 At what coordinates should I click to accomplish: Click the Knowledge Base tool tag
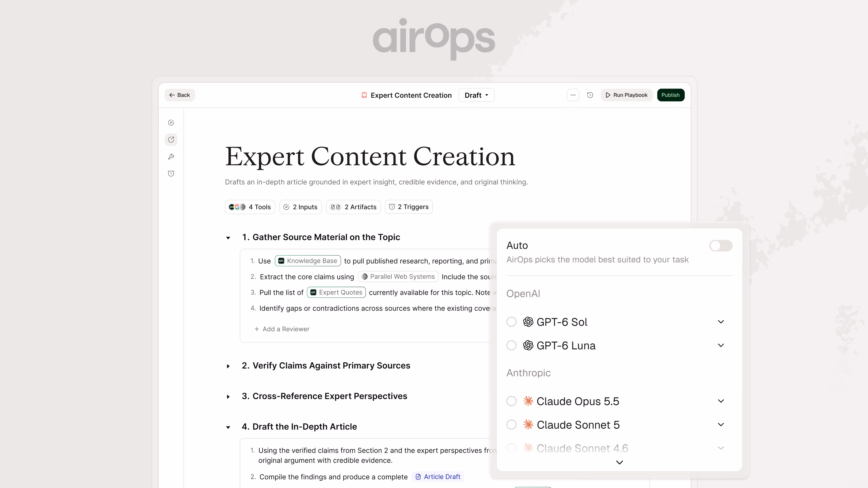[x=308, y=261]
